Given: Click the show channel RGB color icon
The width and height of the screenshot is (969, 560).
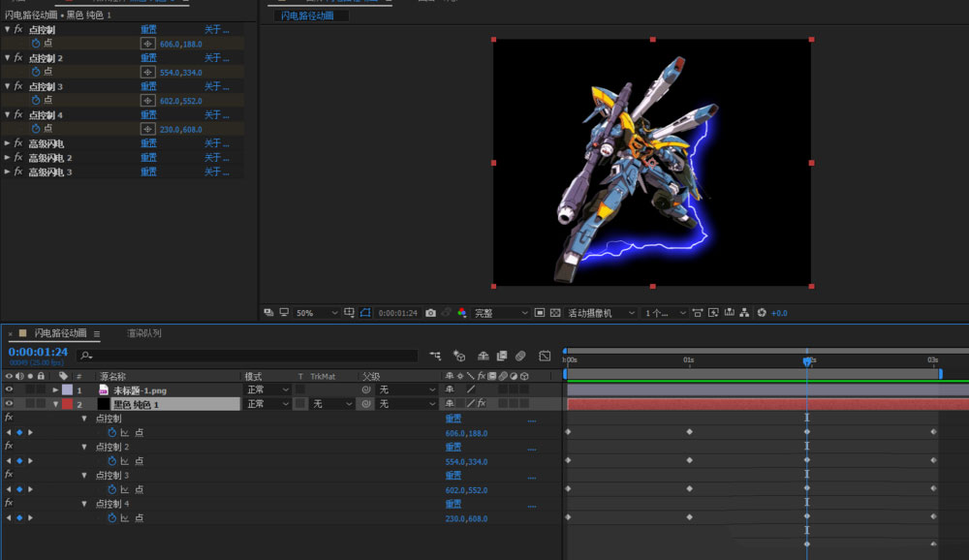Looking at the screenshot, I should point(461,313).
